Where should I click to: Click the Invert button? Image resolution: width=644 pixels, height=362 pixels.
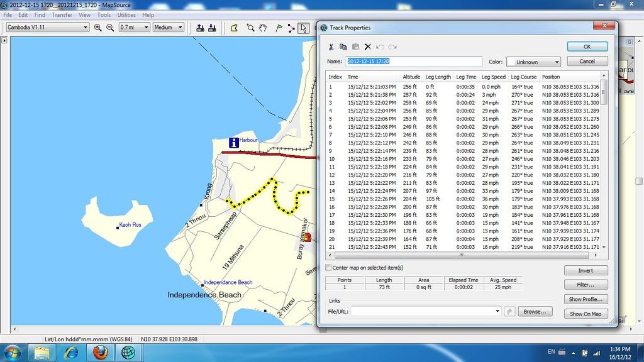(586, 270)
